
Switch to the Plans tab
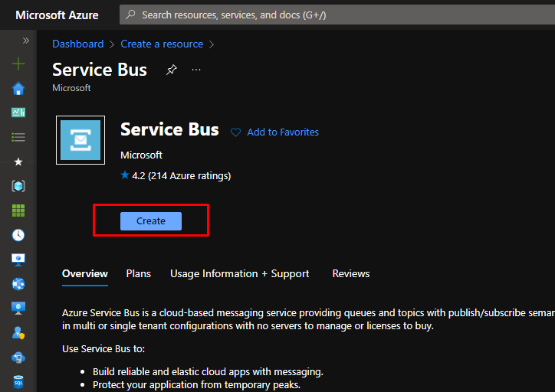click(x=139, y=273)
